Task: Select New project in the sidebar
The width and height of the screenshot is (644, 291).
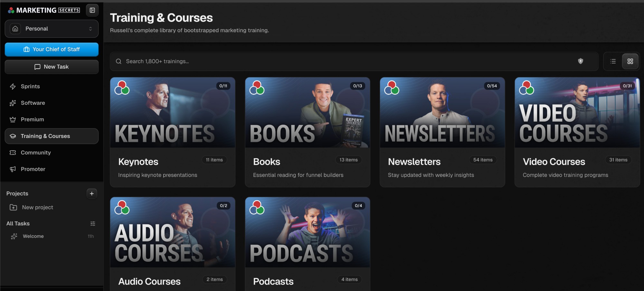Action: pos(37,207)
